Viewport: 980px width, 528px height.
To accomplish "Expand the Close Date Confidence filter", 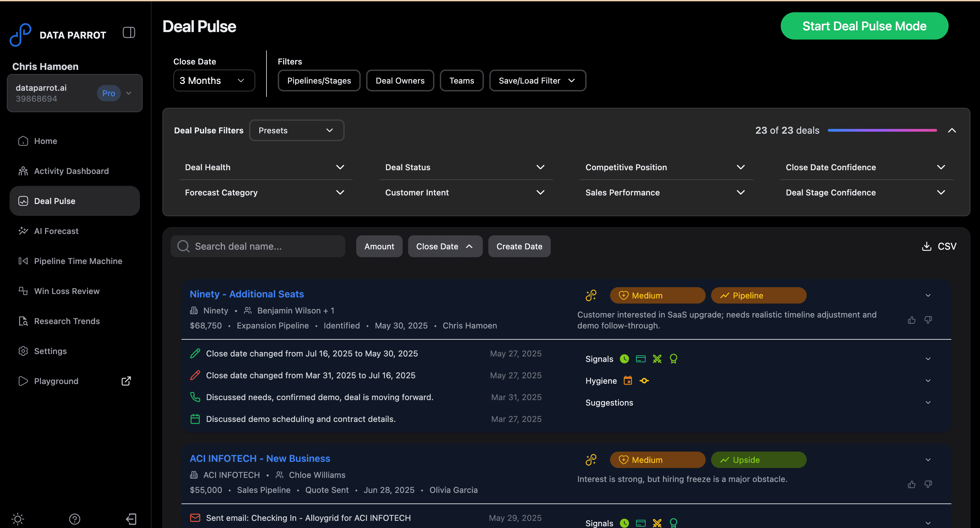I will click(866, 167).
